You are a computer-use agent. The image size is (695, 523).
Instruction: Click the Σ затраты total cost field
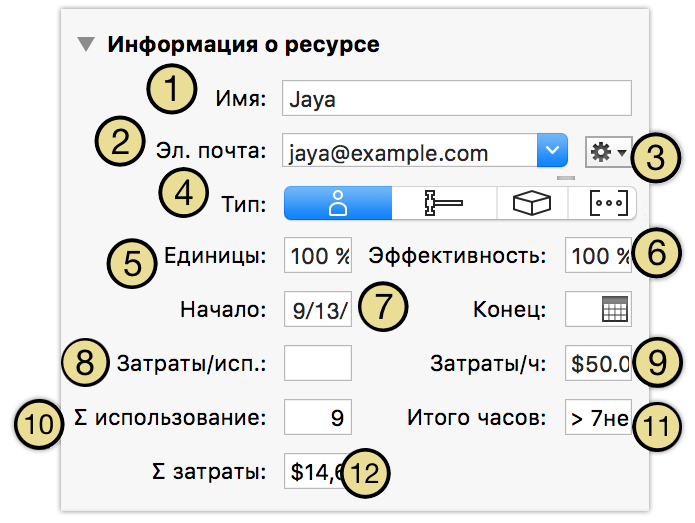318,471
